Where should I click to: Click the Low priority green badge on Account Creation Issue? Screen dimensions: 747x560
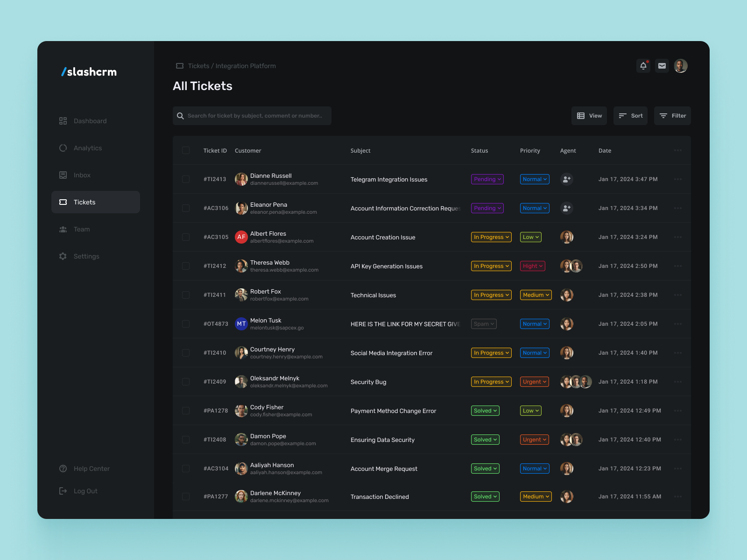click(530, 237)
